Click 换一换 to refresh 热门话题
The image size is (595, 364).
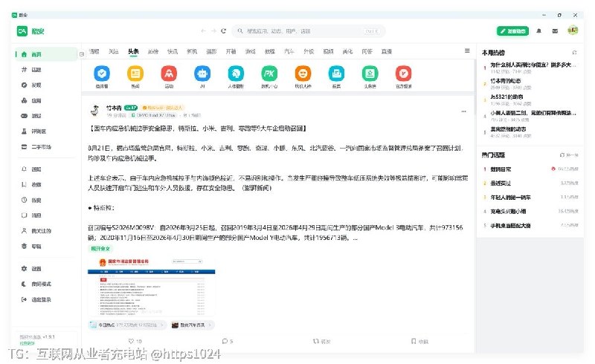click(569, 155)
